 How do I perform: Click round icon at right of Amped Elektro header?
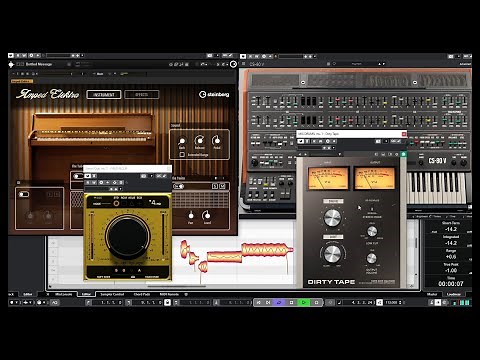[233, 64]
